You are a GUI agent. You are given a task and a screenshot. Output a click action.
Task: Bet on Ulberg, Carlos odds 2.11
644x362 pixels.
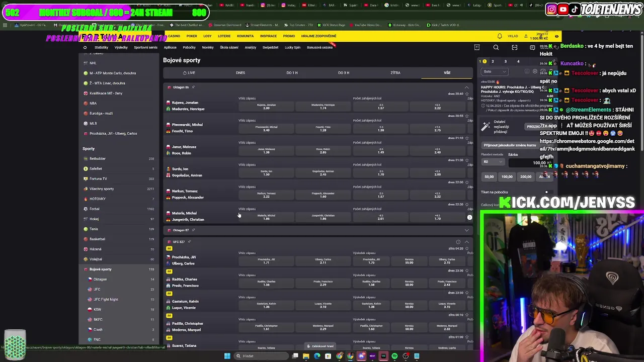pyautogui.click(x=323, y=261)
